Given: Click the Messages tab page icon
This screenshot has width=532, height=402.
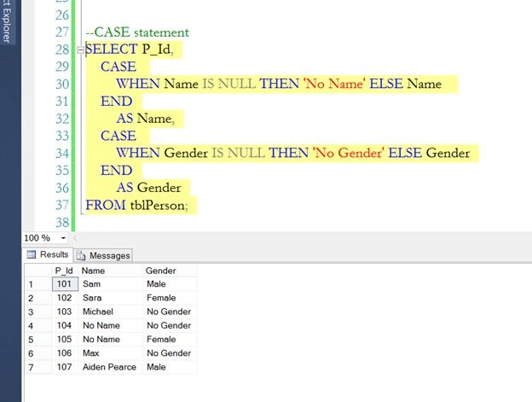Looking at the screenshot, I should coord(81,255).
